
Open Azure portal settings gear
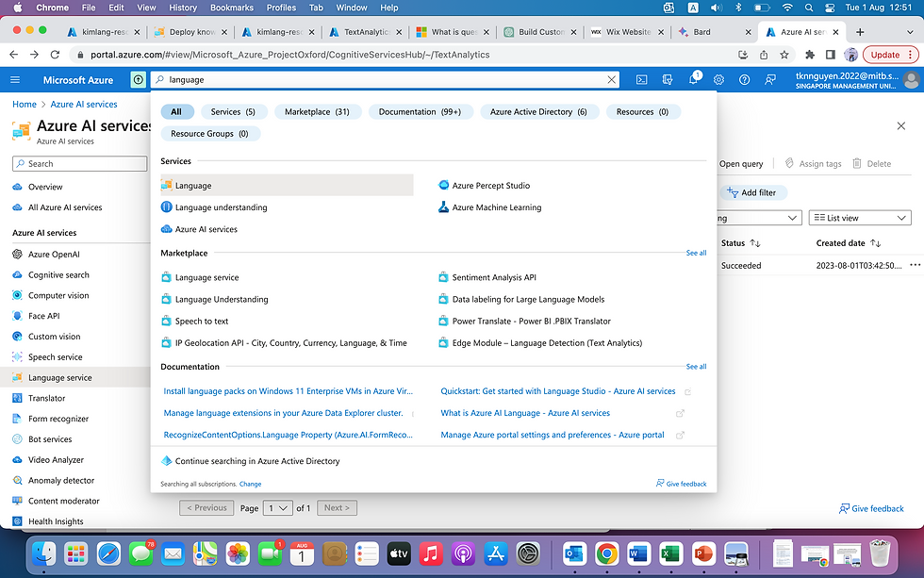[718, 79]
